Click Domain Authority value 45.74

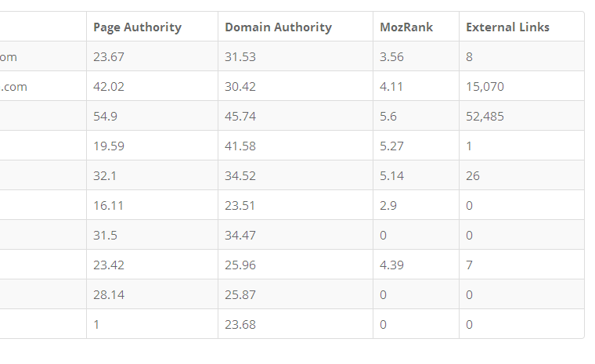[240, 117]
